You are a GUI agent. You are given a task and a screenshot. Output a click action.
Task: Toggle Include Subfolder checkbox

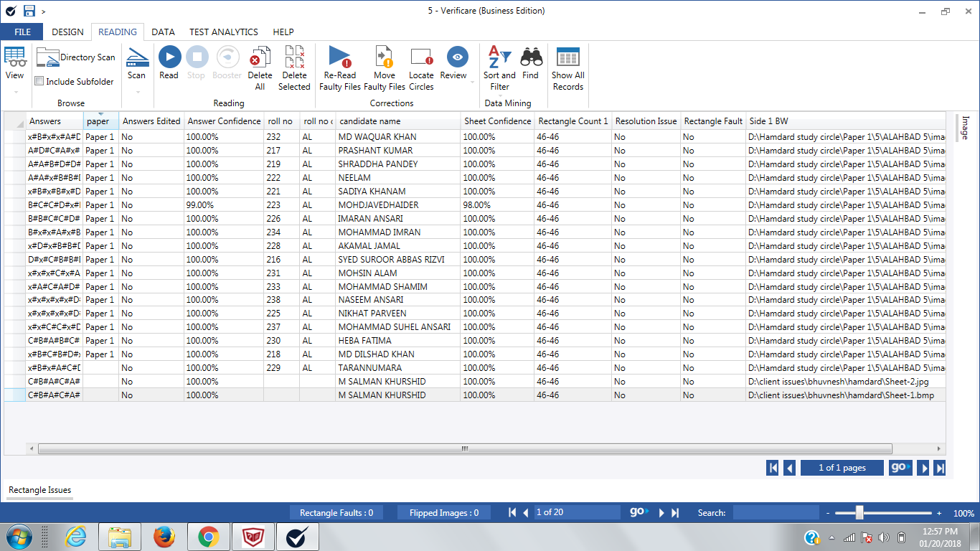point(39,81)
